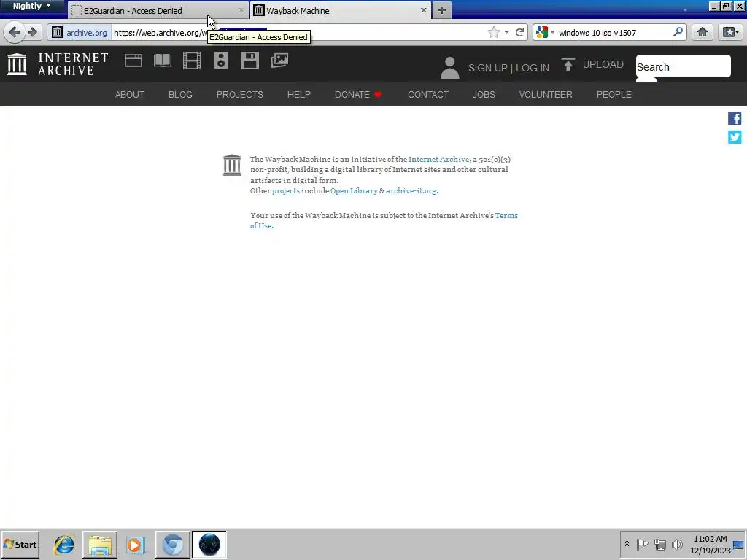747x560 pixels.
Task: Open the bookmarks menu toolbar button
Action: tap(730, 32)
